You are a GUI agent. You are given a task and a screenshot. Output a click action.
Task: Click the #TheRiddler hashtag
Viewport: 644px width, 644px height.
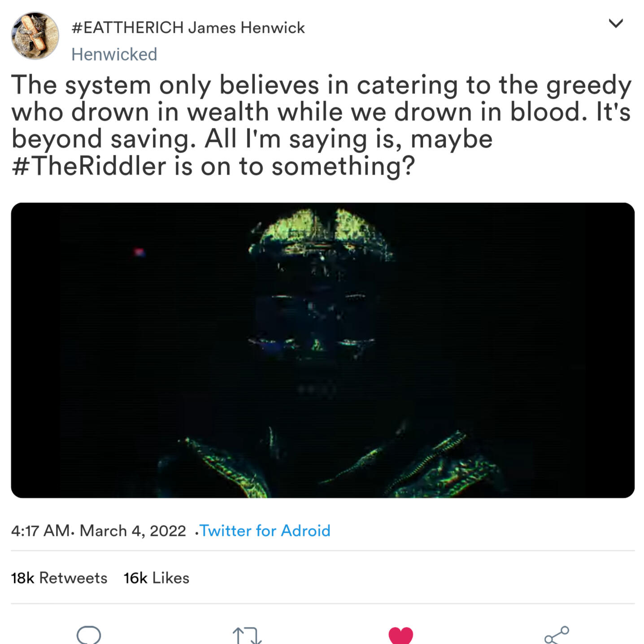click(x=89, y=166)
